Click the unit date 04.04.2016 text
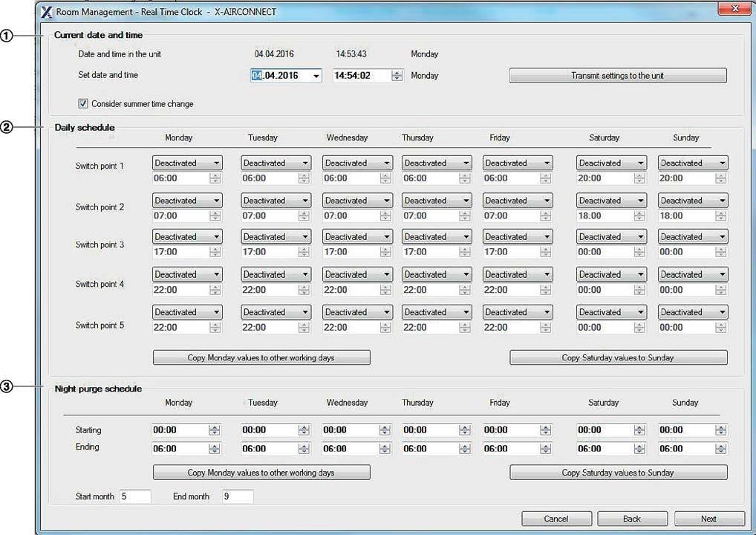 tap(274, 54)
